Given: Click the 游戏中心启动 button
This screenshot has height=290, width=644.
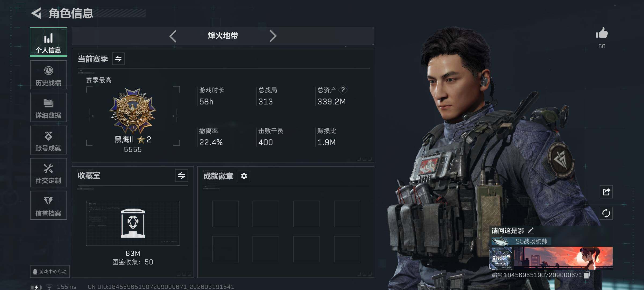Looking at the screenshot, I should click(50, 271).
